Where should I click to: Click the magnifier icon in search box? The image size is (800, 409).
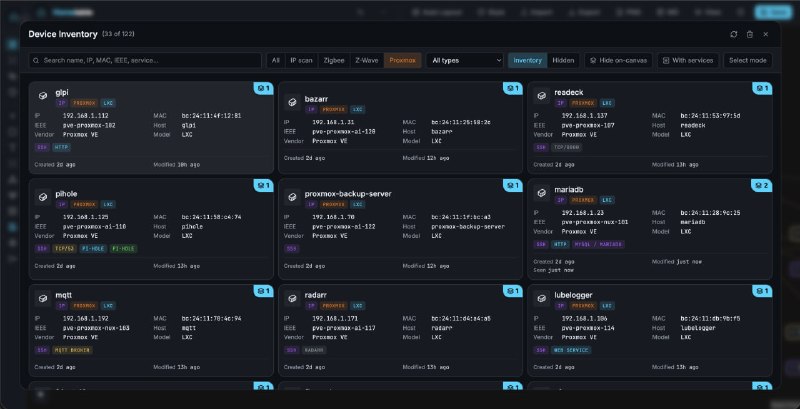pos(36,60)
